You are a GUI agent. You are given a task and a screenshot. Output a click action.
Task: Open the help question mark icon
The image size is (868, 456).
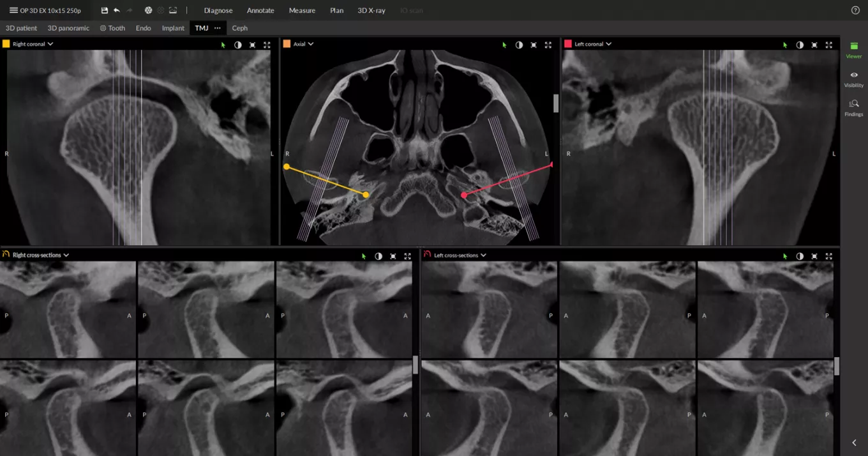coord(855,10)
